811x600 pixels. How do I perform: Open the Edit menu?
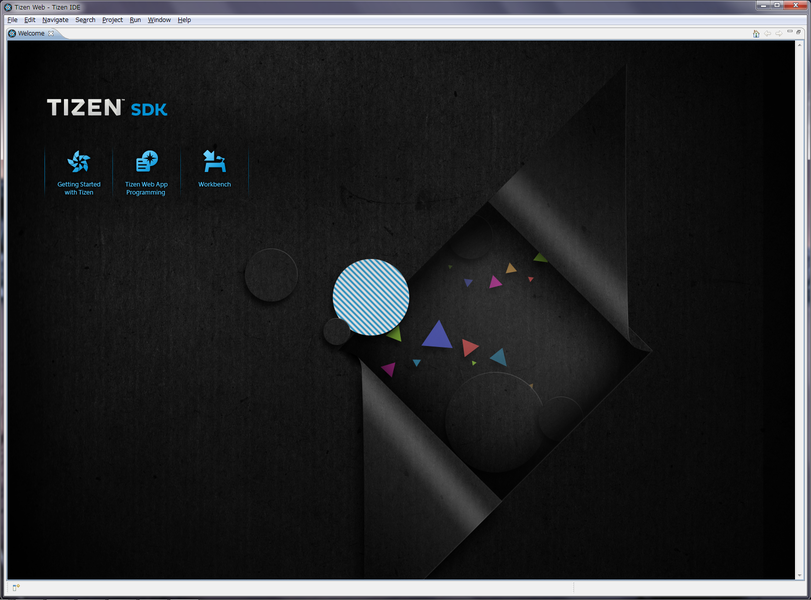click(x=30, y=20)
